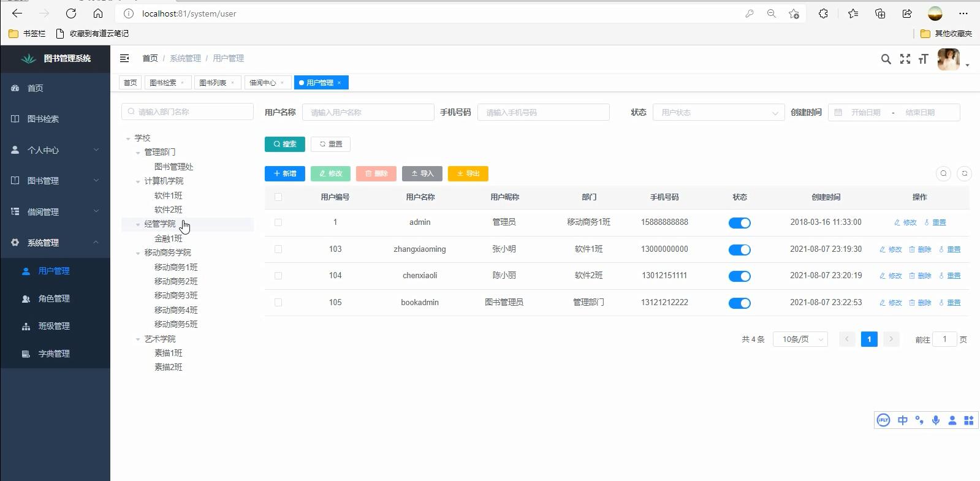Collapse the 移动商务学院 tree arrow

point(138,253)
